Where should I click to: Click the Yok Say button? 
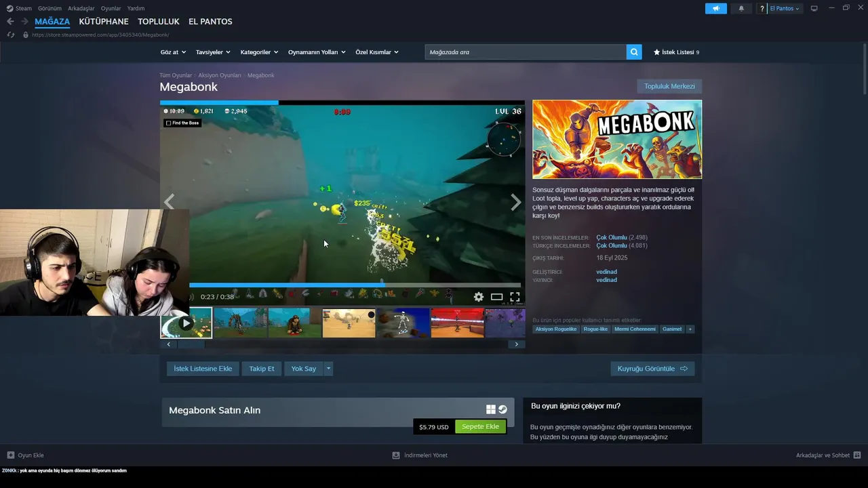[304, 369]
